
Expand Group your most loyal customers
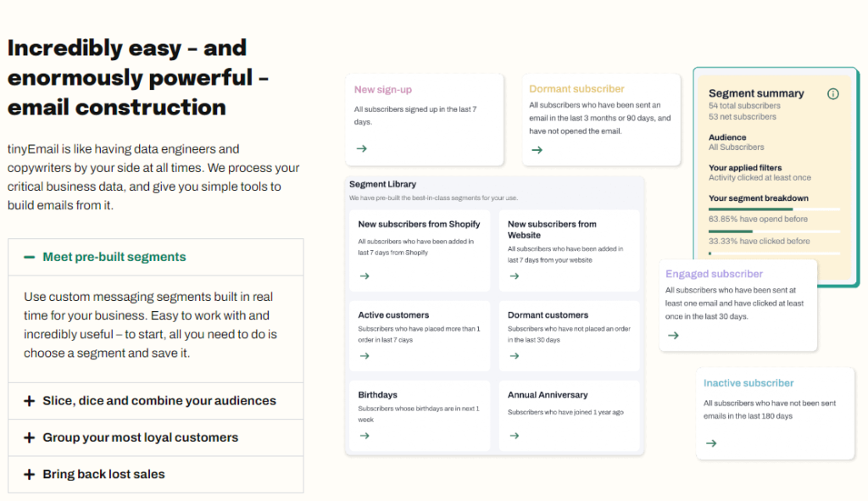pos(156,437)
